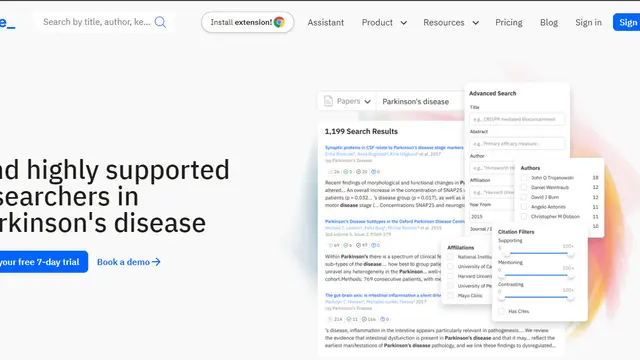This screenshot has height=360, width=640.
Task: Click the contrasting-citation icon of second result
Action: click(373, 245)
